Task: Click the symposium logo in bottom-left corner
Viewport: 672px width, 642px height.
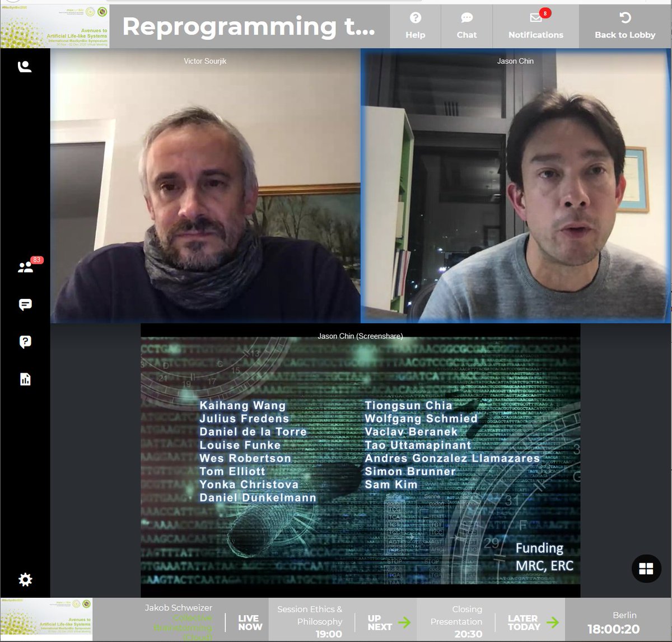Action: pos(46,620)
